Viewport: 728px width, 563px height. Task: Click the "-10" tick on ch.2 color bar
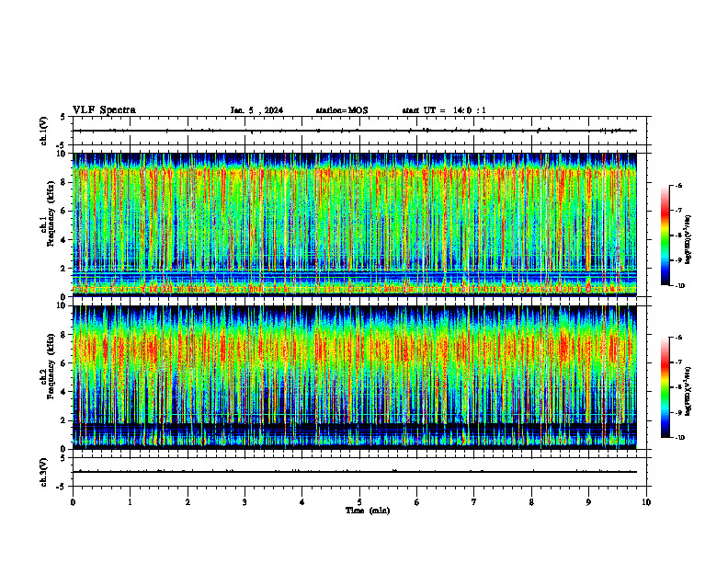pyautogui.click(x=680, y=438)
